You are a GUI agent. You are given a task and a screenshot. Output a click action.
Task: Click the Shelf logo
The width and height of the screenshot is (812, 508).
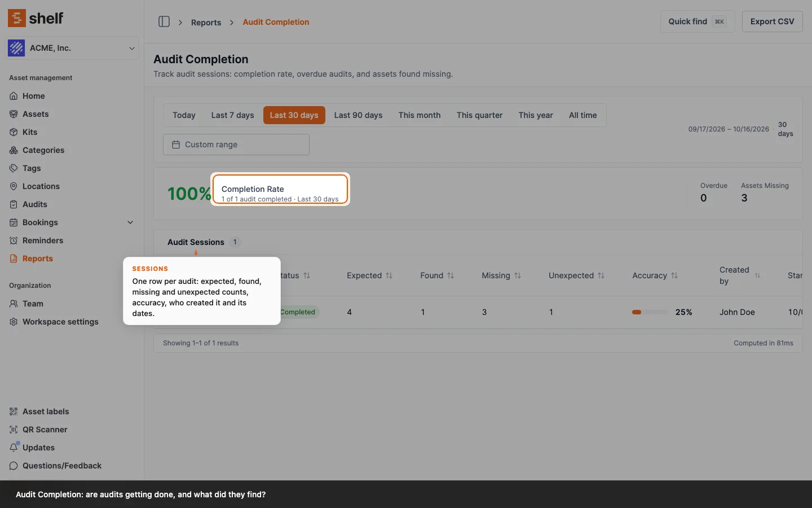tap(36, 18)
